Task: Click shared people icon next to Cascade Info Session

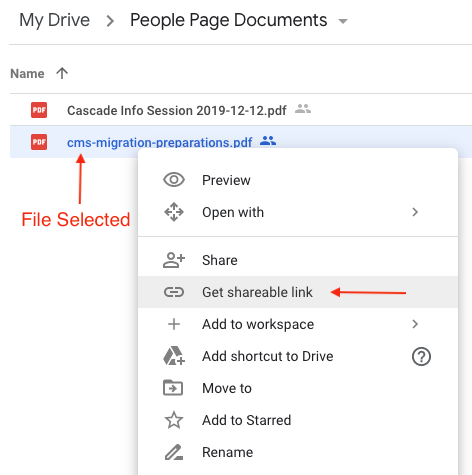Action: 303,109
